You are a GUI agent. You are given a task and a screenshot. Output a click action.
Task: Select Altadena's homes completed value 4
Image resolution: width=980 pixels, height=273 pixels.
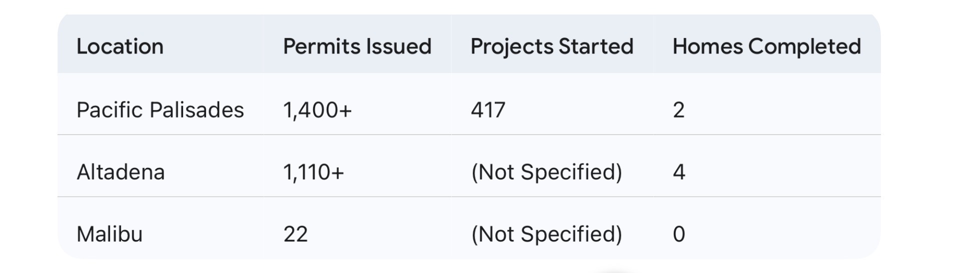point(679,172)
